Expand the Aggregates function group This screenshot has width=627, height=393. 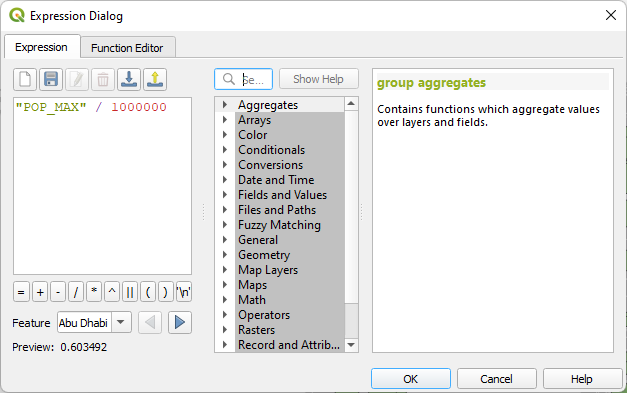pos(225,105)
